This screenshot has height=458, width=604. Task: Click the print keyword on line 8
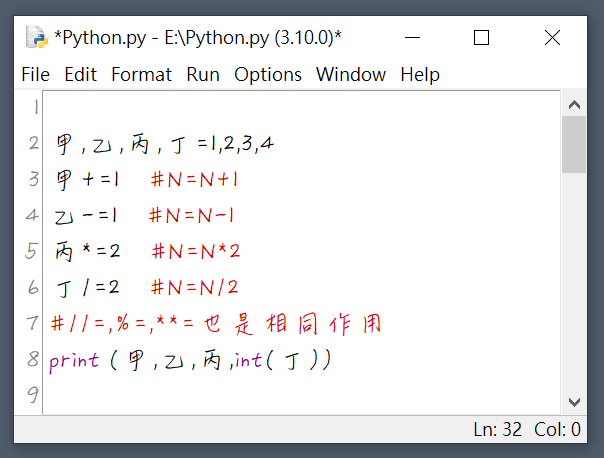click(x=74, y=361)
